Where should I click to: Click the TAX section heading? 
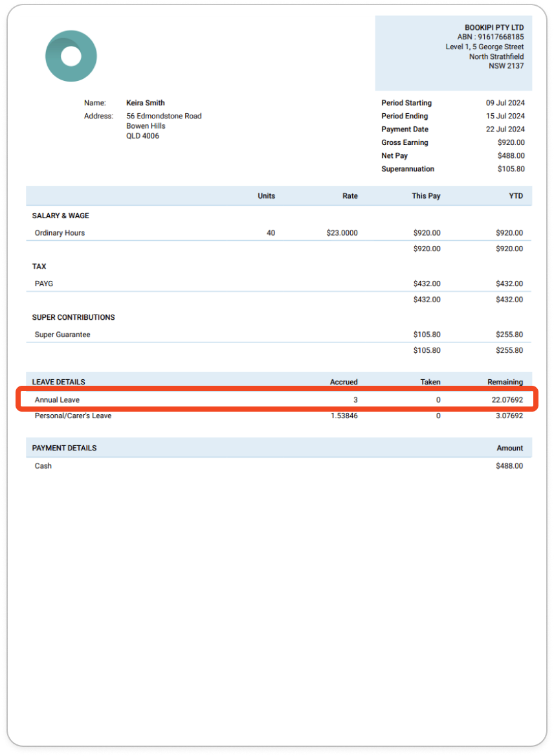point(39,267)
